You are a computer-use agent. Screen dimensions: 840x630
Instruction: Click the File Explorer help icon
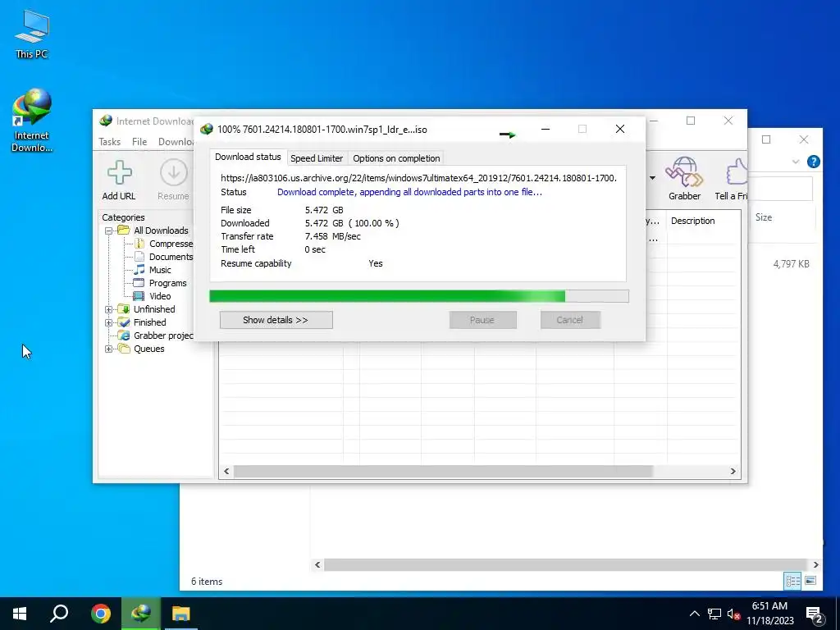813,162
